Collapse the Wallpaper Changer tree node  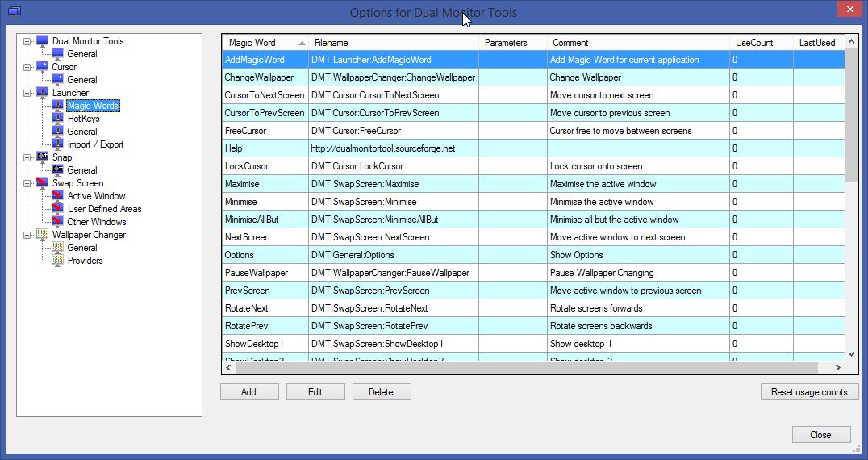click(27, 235)
